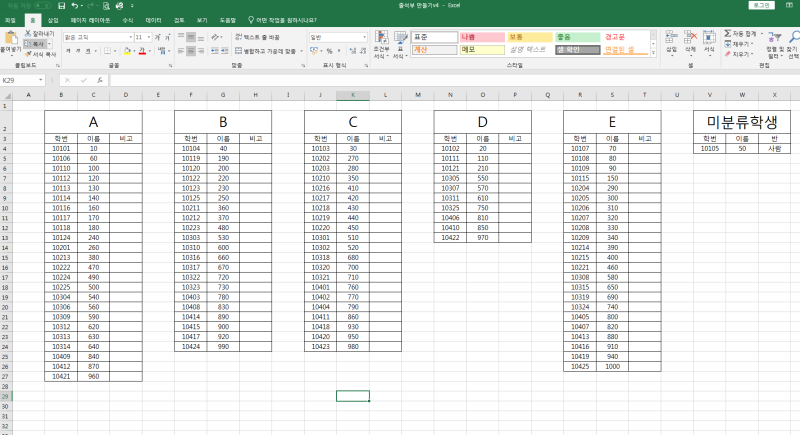This screenshot has height=435, width=800.
Task: Cut selection with scissors icon
Action: (28, 33)
